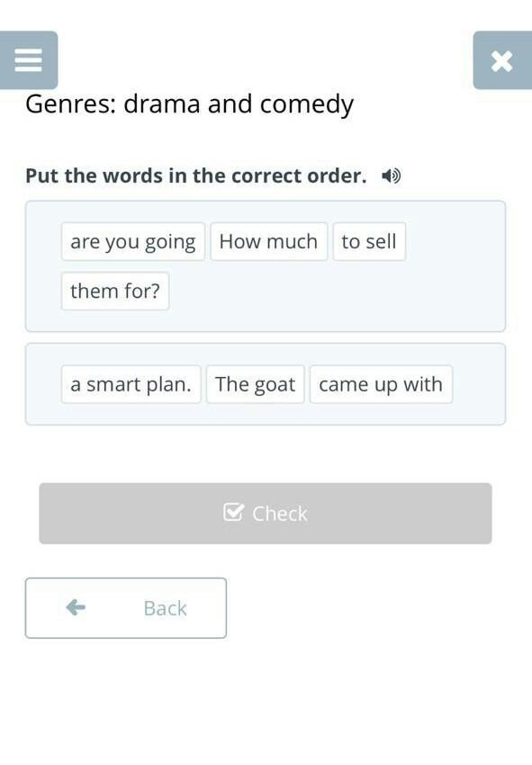Viewport: 532px width, 765px height.
Task: Pick the 'How much' word tile
Action: (x=268, y=241)
